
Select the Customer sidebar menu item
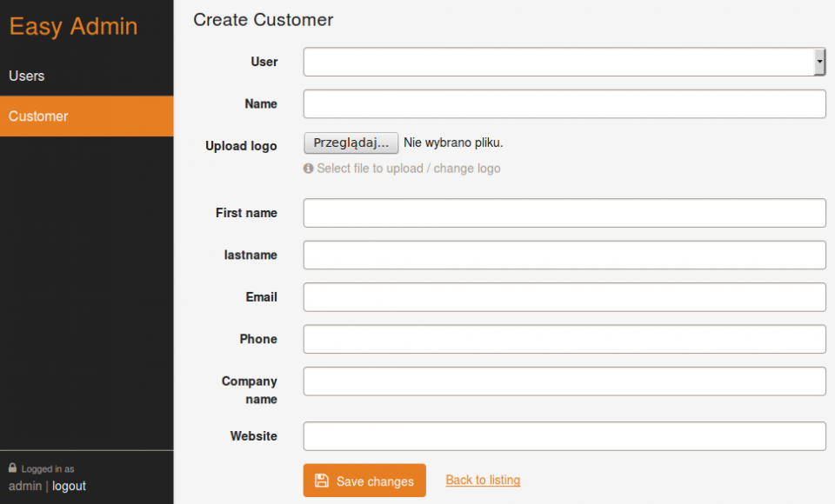[x=38, y=116]
